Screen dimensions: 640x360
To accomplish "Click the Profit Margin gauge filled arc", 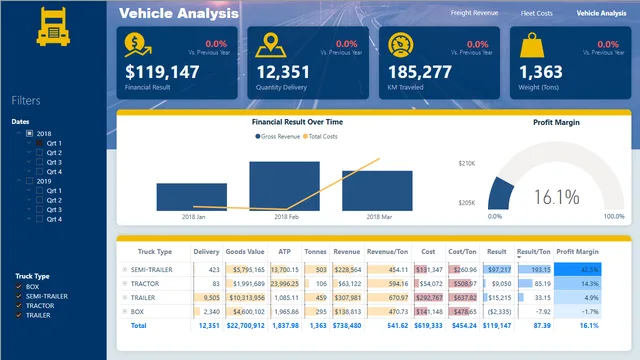I will pyautogui.click(x=500, y=194).
